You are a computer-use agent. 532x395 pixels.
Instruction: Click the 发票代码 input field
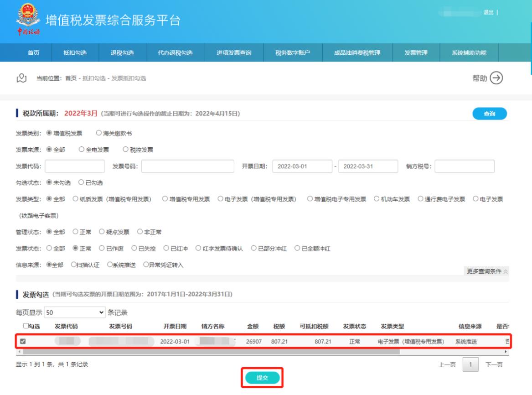tap(75, 166)
